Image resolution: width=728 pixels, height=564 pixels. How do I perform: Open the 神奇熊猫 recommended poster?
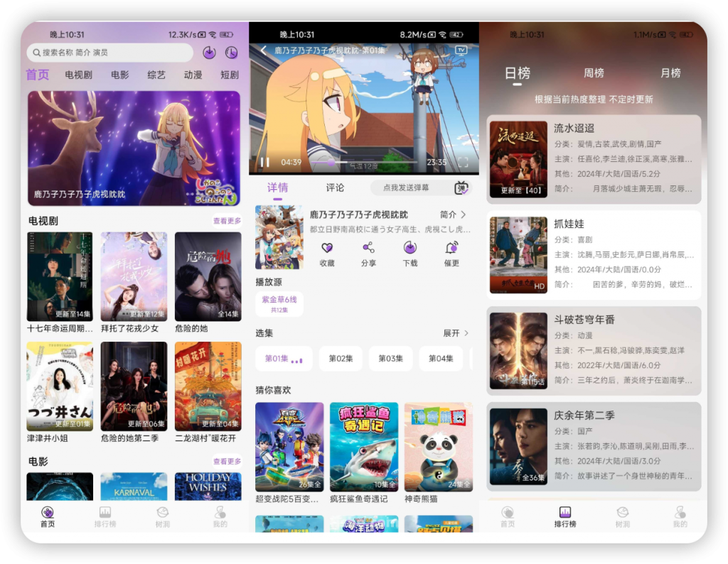[x=438, y=447]
